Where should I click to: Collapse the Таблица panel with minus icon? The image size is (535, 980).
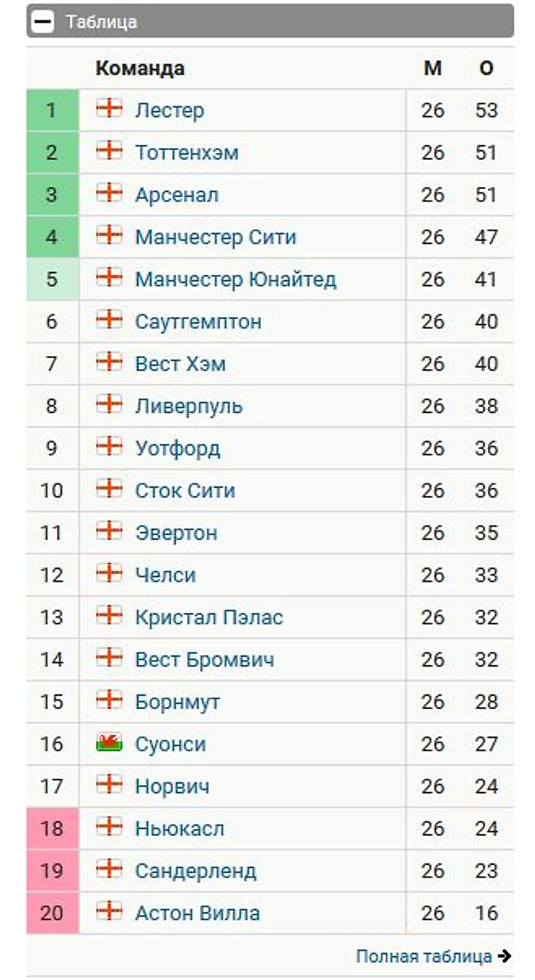coord(43,22)
